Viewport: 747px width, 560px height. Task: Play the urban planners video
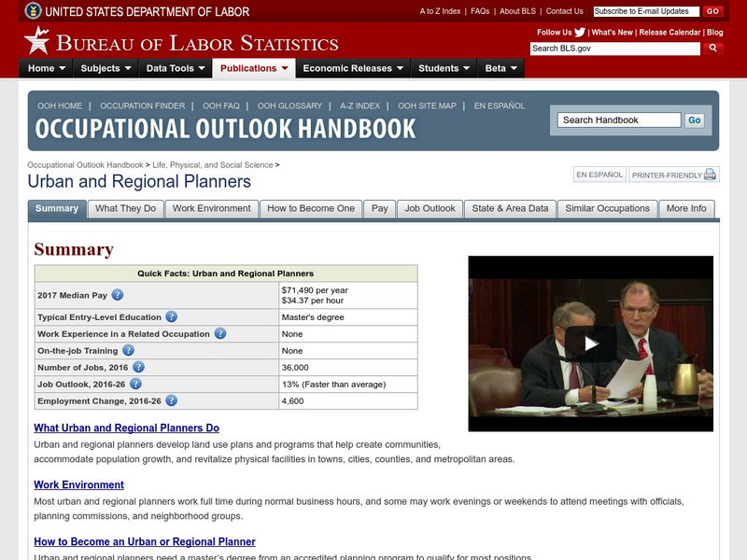click(591, 343)
